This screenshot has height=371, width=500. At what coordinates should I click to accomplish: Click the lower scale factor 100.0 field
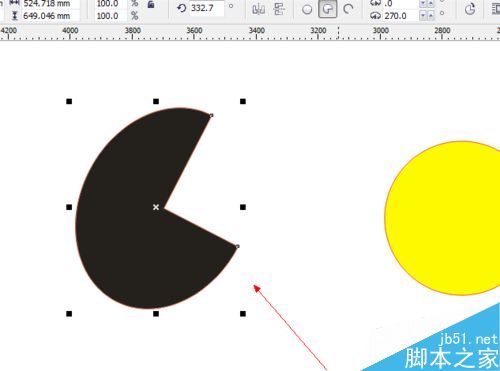click(110, 16)
